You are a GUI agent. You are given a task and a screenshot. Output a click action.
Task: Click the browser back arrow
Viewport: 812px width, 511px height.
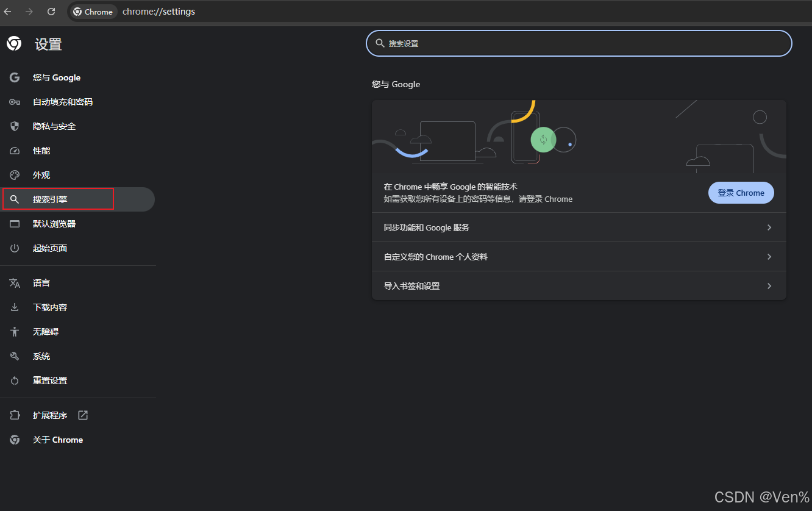7,12
